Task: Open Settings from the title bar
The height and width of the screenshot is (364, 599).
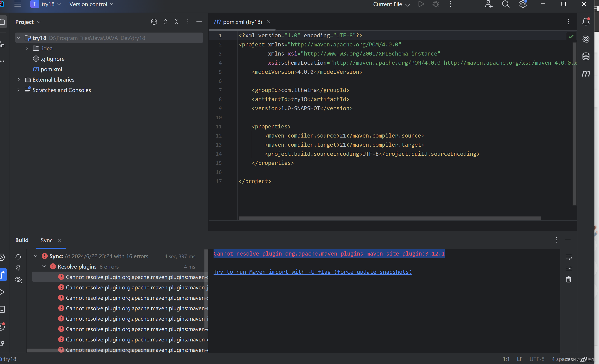Action: click(x=523, y=4)
